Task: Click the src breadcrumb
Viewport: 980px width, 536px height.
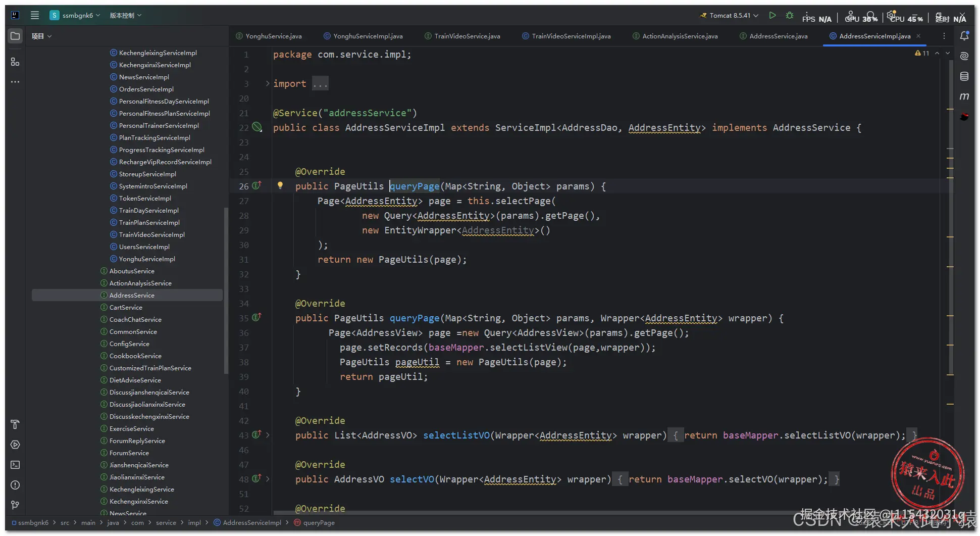Action: pyautogui.click(x=65, y=522)
